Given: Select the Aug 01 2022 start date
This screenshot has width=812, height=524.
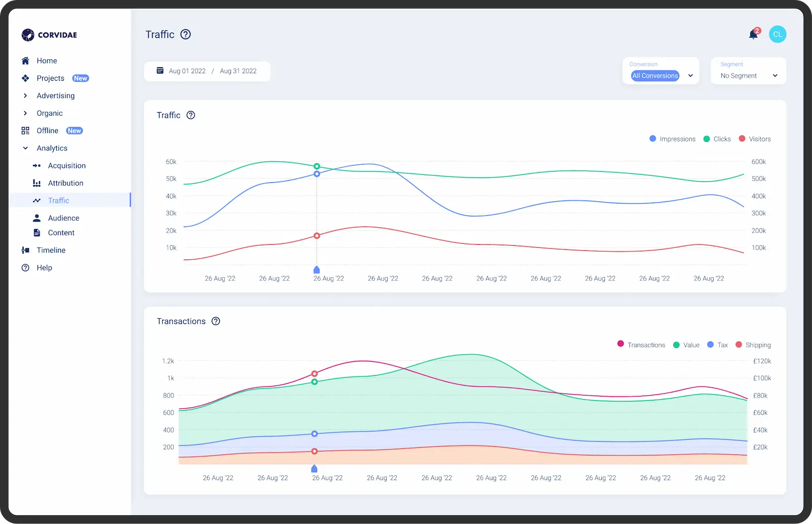Looking at the screenshot, I should (x=187, y=71).
